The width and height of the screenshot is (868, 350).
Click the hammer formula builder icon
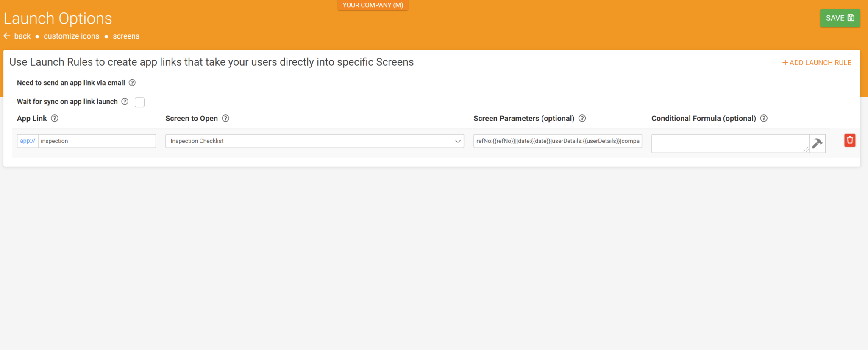817,143
